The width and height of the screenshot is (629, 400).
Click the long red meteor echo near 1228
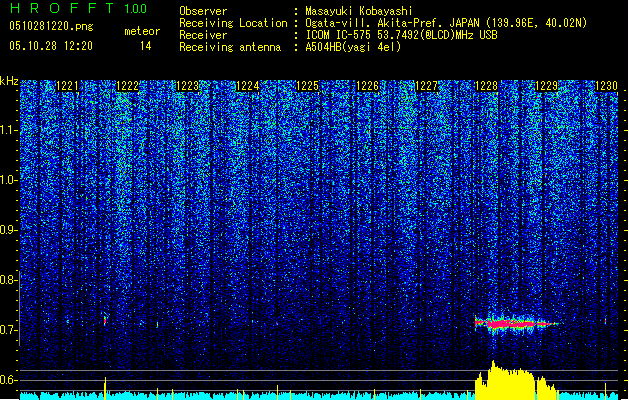[x=515, y=323]
